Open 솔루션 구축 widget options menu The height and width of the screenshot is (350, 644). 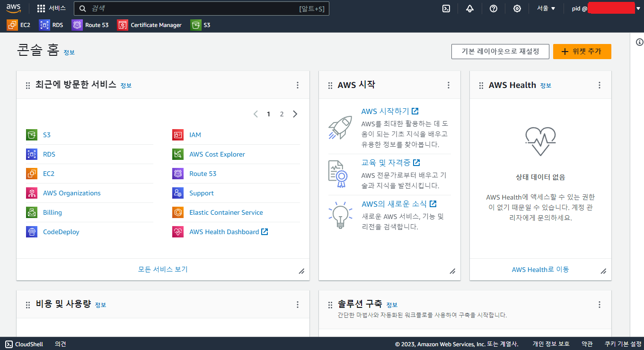coord(600,305)
